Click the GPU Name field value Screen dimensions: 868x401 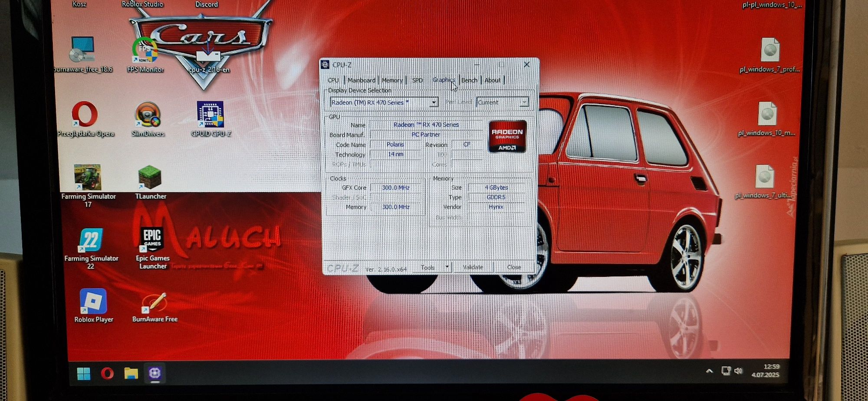426,125
